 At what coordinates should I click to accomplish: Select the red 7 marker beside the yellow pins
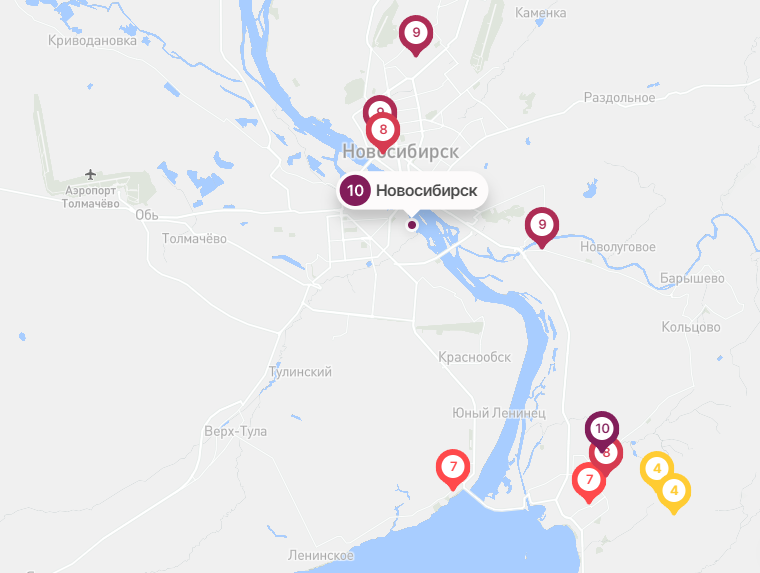[589, 480]
